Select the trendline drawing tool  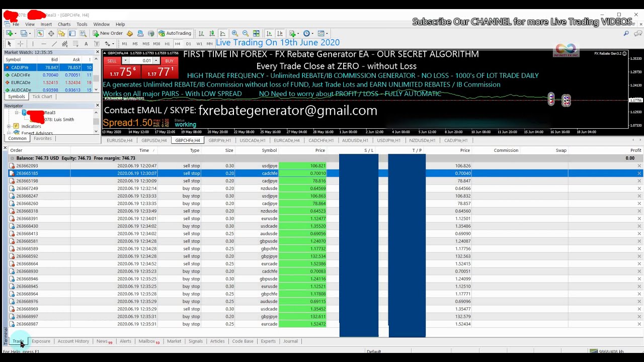coord(54,44)
